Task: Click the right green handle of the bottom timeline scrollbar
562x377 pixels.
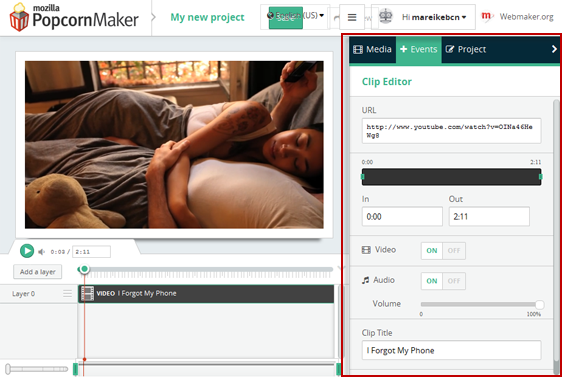Action: [x=338, y=369]
